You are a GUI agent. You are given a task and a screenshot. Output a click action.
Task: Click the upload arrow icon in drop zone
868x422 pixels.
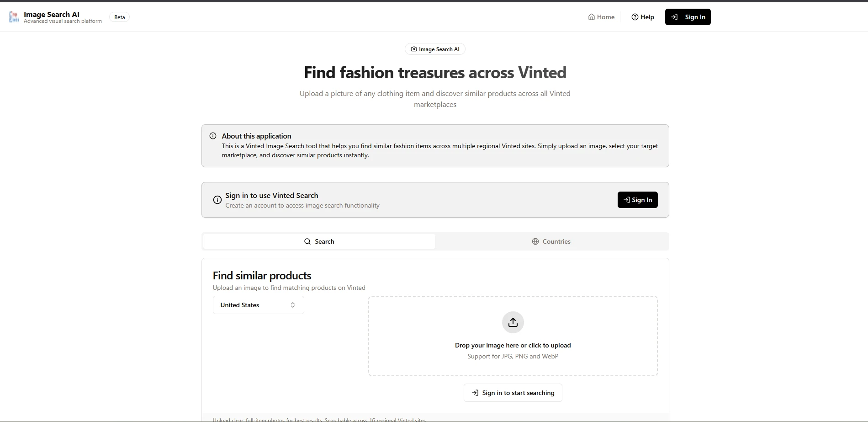[x=513, y=322]
